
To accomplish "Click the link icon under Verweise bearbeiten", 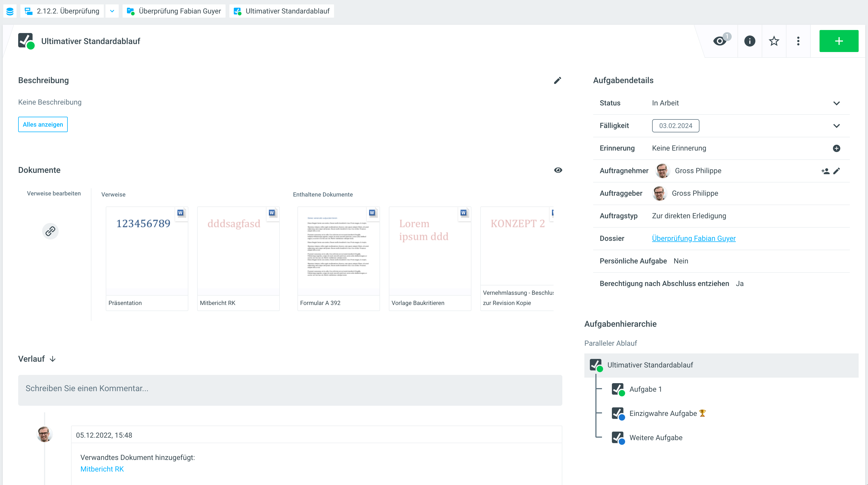I will [50, 231].
